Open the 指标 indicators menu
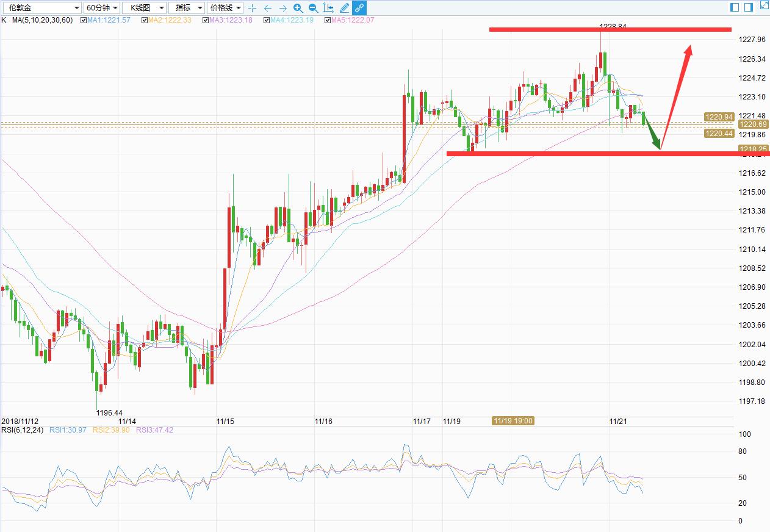 click(187, 8)
